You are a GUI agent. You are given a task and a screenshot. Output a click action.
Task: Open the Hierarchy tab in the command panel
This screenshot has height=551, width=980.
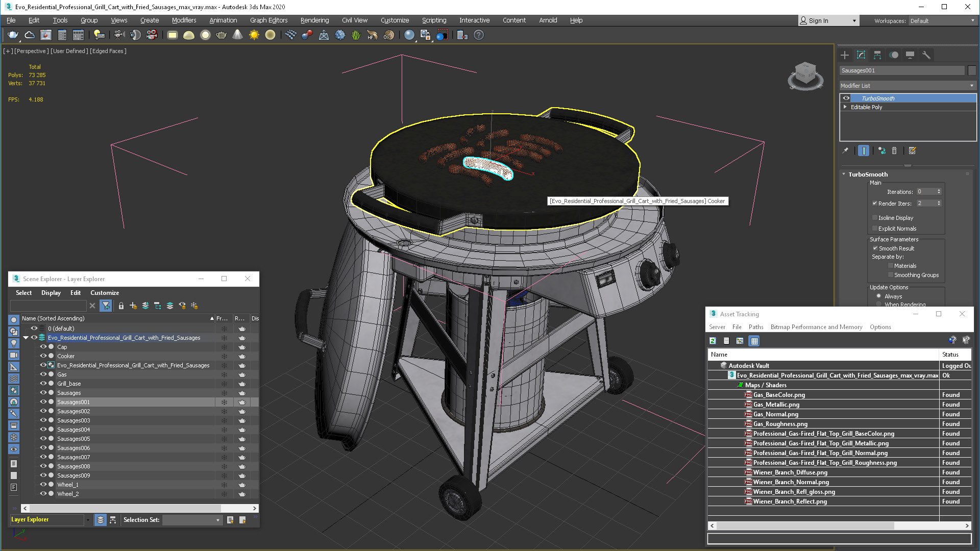point(877,55)
